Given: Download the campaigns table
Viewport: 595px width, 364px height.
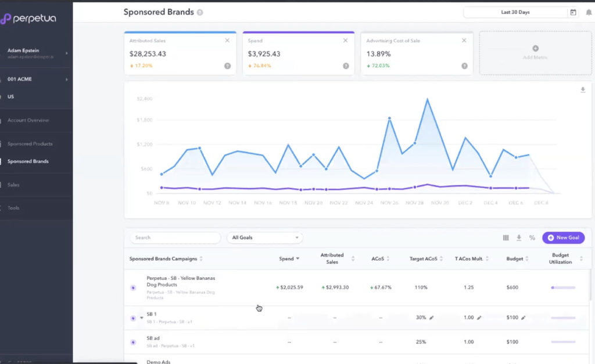Looking at the screenshot, I should [x=519, y=238].
